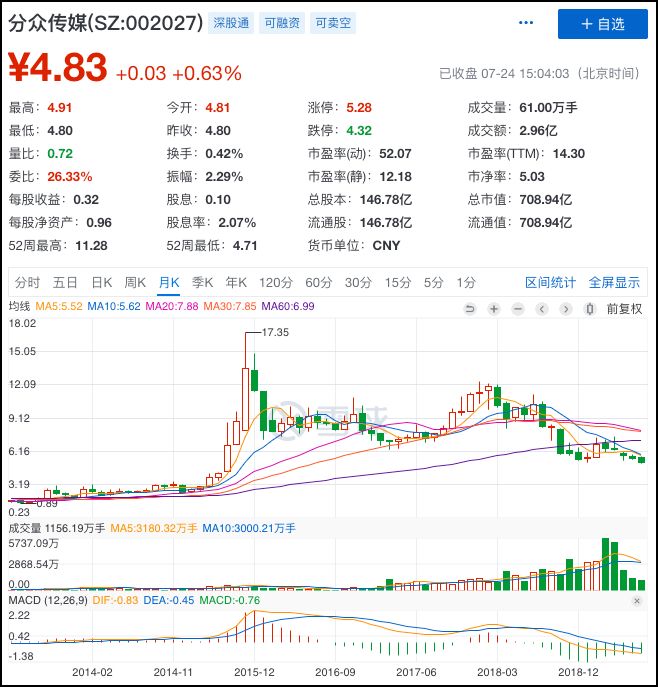Image resolution: width=658 pixels, height=687 pixels.
Task: Select the 周K chart tab
Action: (x=135, y=283)
